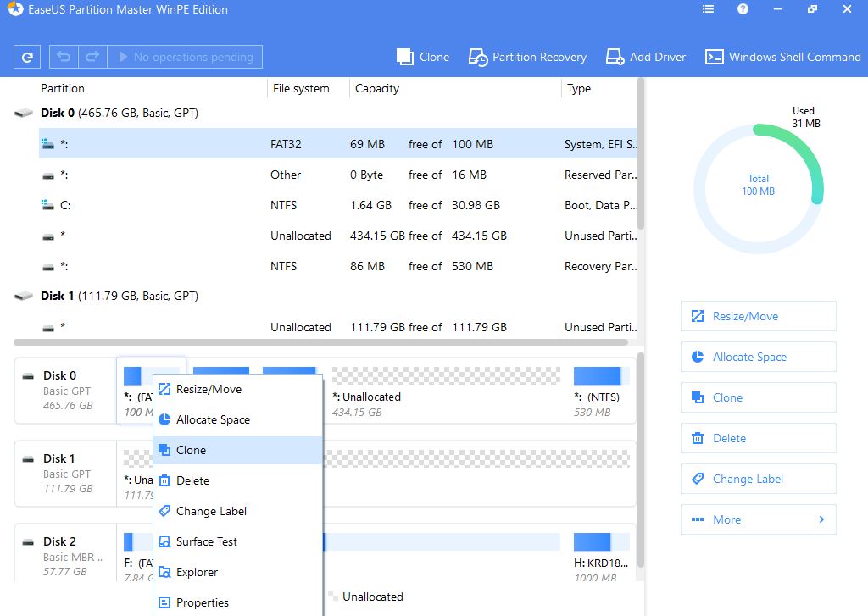This screenshot has height=616, width=868.
Task: Click the Clone icon in top toolbar
Action: 406,57
